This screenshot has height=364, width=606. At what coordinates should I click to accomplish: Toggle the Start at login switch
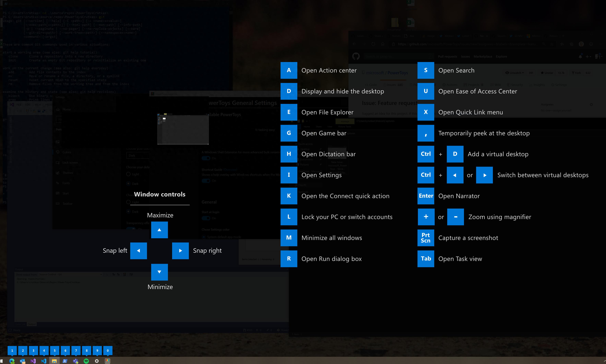pyautogui.click(x=206, y=218)
